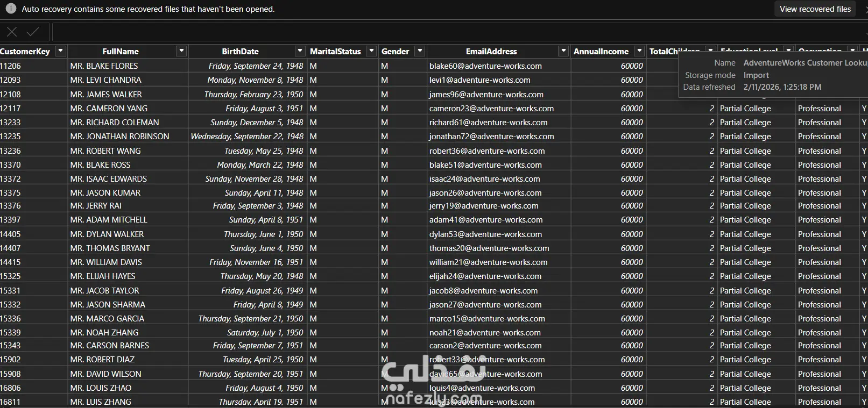Viewport: 868px width, 408px height.
Task: Click AnnualIncome 60000 in Blake Ross row
Action: (x=632, y=164)
